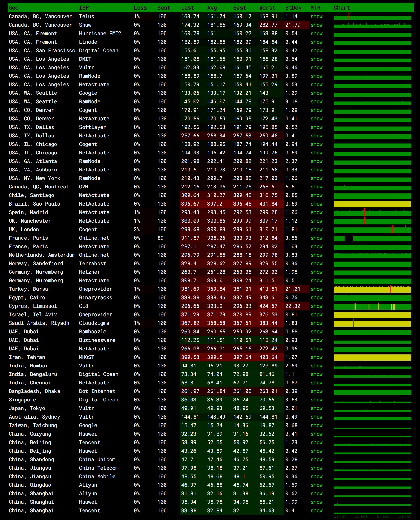Show MTR for Terrahost Sandefjord

tap(317, 263)
